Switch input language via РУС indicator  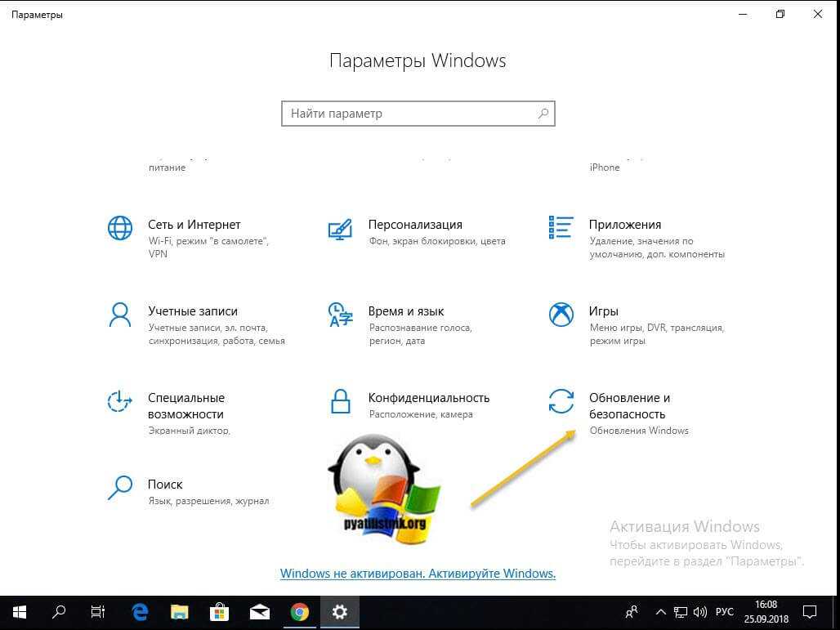tap(726, 611)
